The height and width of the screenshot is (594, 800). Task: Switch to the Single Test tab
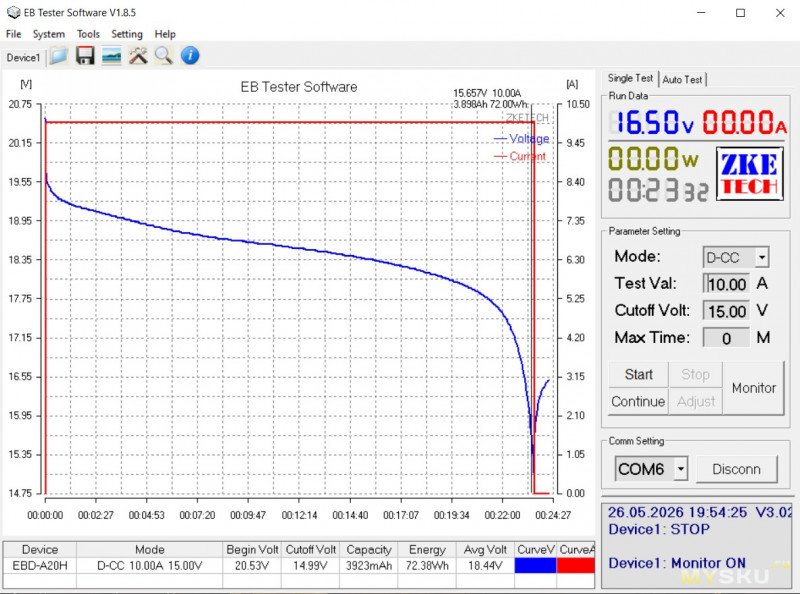coord(631,78)
